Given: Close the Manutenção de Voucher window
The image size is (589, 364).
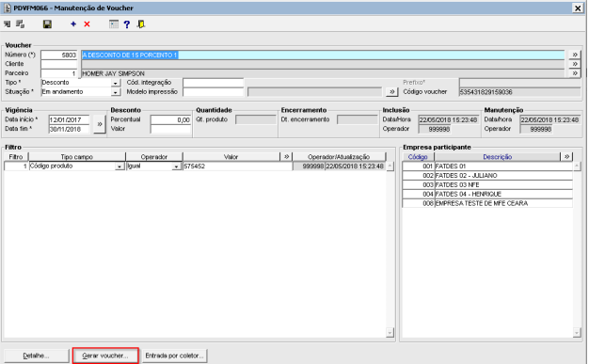Looking at the screenshot, I should (578, 8).
